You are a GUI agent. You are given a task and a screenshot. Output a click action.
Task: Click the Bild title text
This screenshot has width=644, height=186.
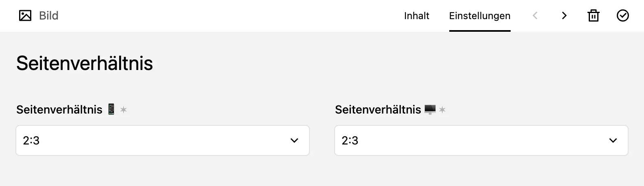49,16
